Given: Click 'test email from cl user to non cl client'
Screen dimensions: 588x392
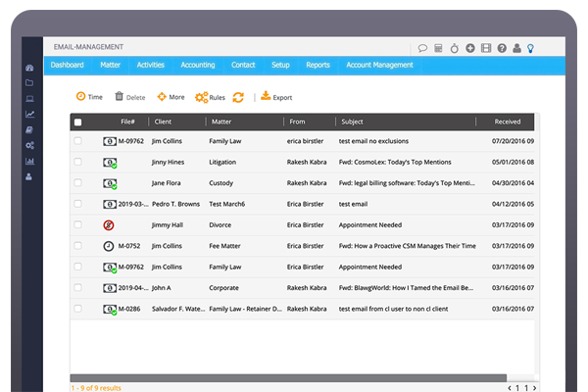Looking at the screenshot, I should click(x=393, y=309).
